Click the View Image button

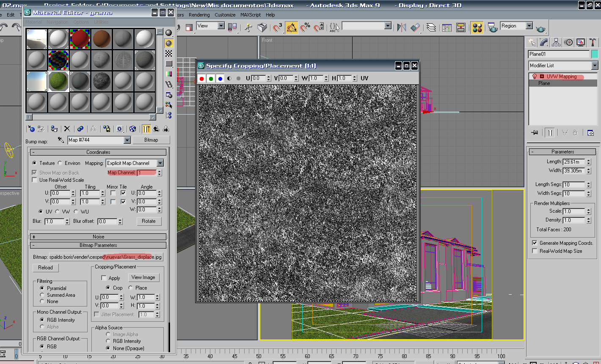[143, 277]
